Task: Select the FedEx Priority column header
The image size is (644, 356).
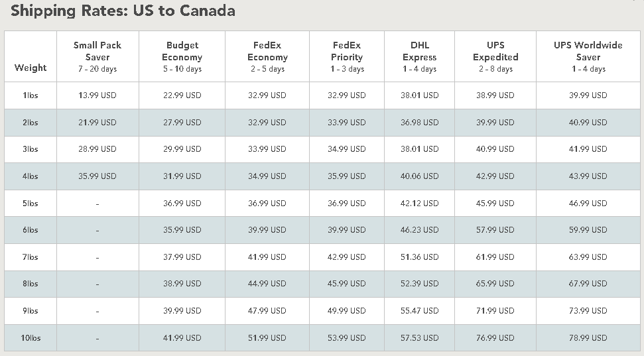Action: [347, 56]
